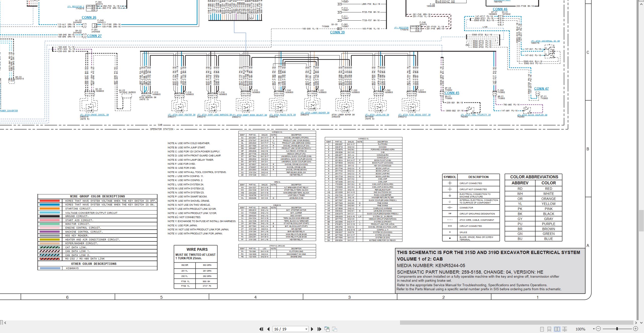Click the horizontal scrollbar right arrow
The width and height of the screenshot is (644, 333).
click(x=636, y=322)
